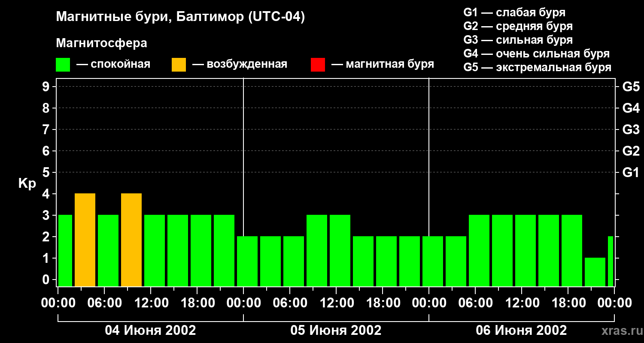Click the 00:00 label between 04 and 05 Июня

pyautogui.click(x=243, y=303)
